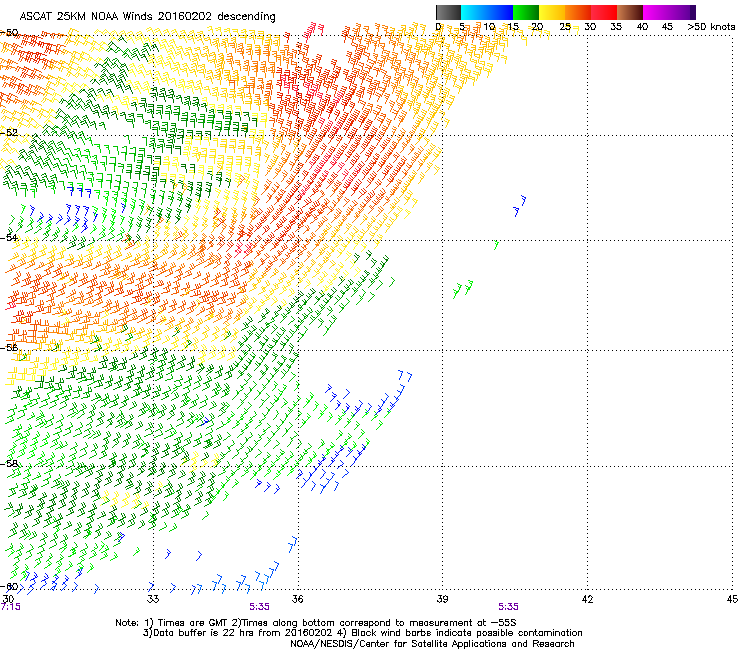
Task: Click the title 'ASCAT 25KM NOAA Winds 20160202 descending'
Action: point(147,16)
